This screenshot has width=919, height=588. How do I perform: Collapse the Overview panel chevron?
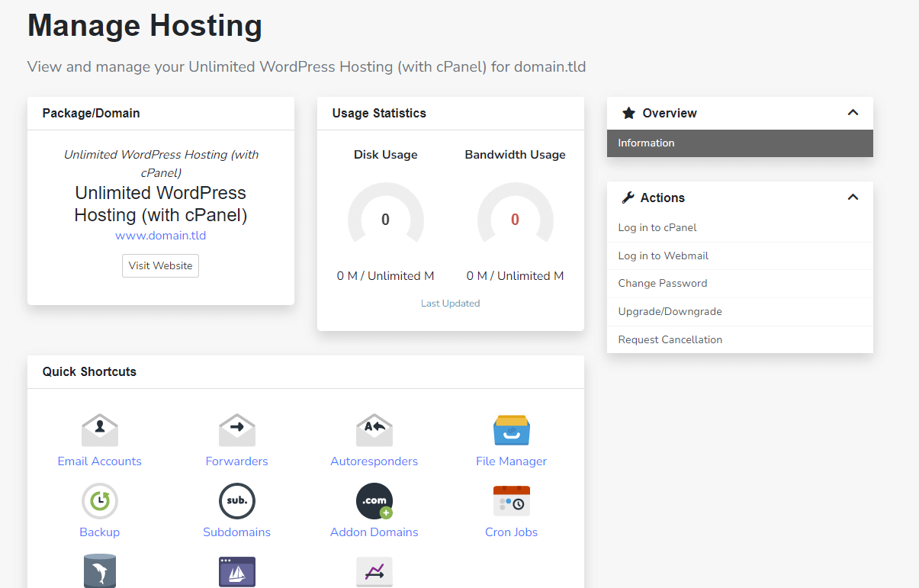(x=853, y=113)
